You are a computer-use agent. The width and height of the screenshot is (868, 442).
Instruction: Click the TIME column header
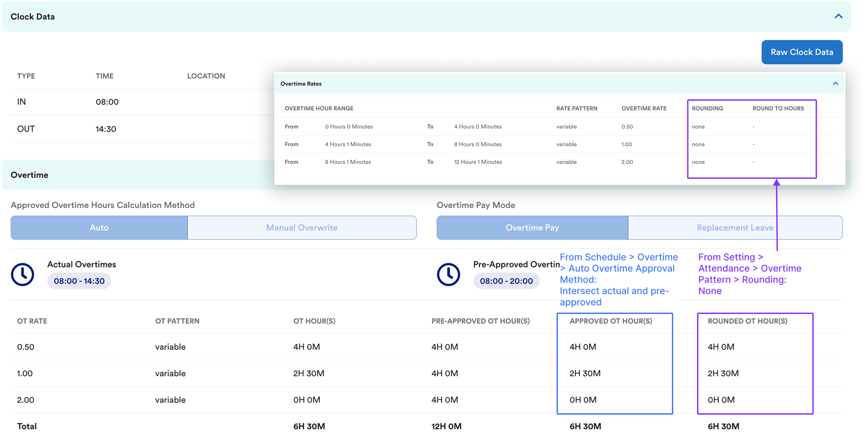(x=105, y=76)
